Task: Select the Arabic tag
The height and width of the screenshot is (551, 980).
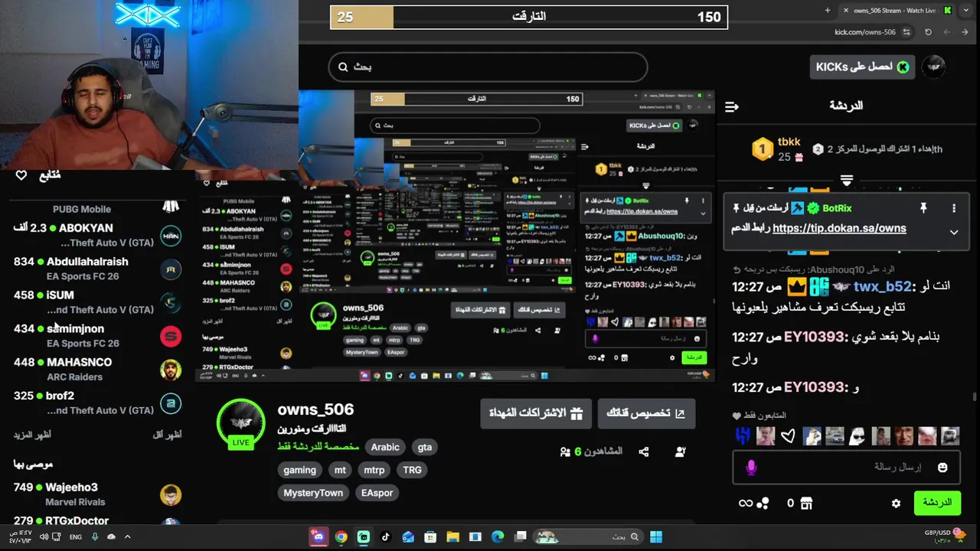Action: 385,447
